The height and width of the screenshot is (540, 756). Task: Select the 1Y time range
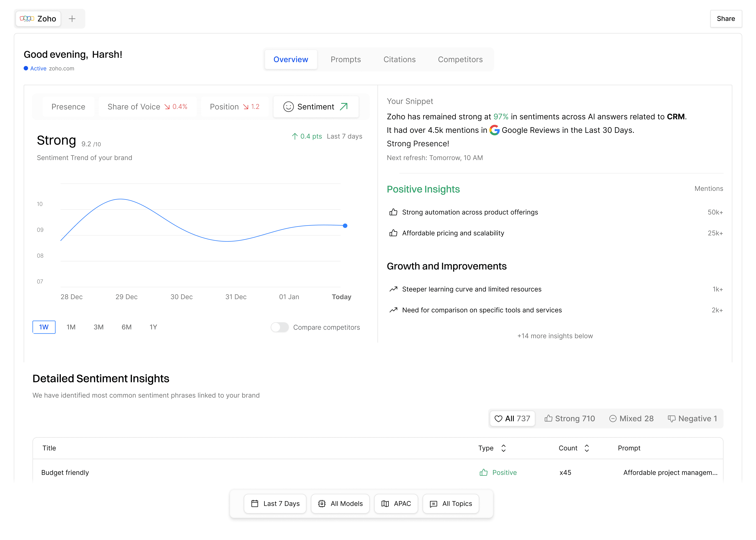(153, 327)
